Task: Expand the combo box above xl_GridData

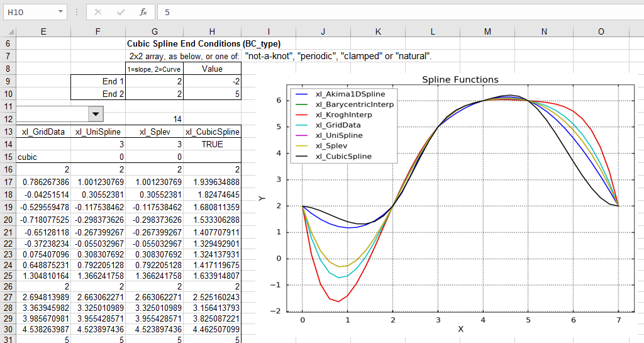Action: [x=96, y=113]
